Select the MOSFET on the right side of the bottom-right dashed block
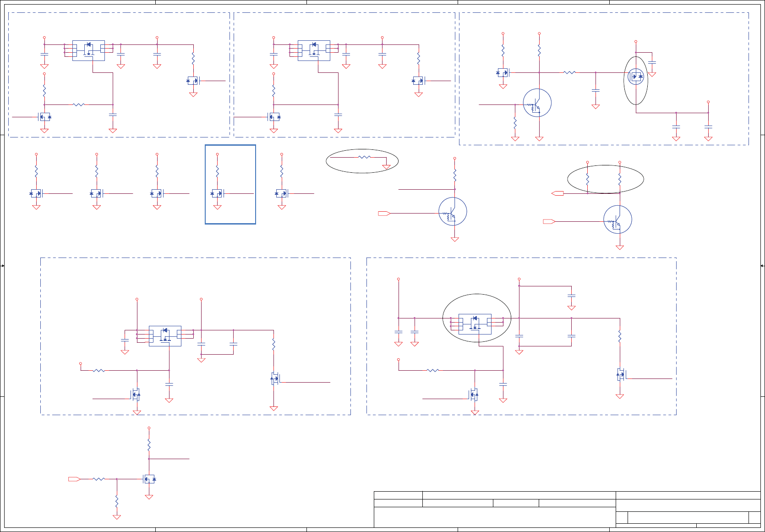This screenshot has width=765, height=532. pos(621,374)
